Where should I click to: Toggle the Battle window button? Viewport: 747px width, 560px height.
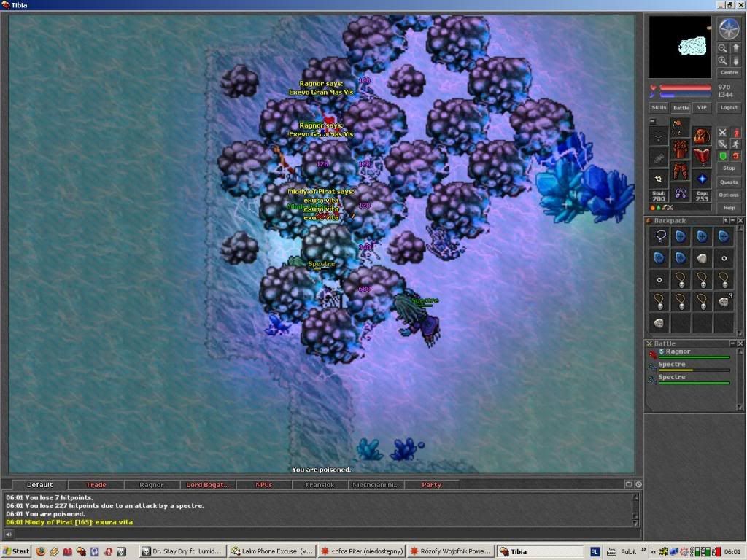tap(681, 108)
